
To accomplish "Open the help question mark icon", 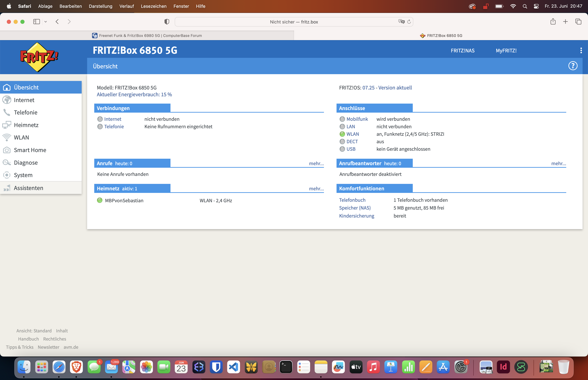I will pyautogui.click(x=573, y=66).
